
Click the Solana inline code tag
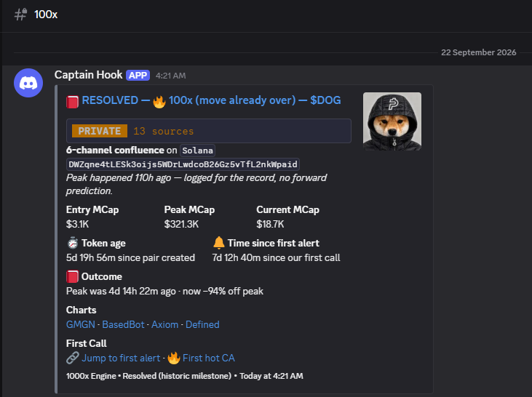point(197,151)
